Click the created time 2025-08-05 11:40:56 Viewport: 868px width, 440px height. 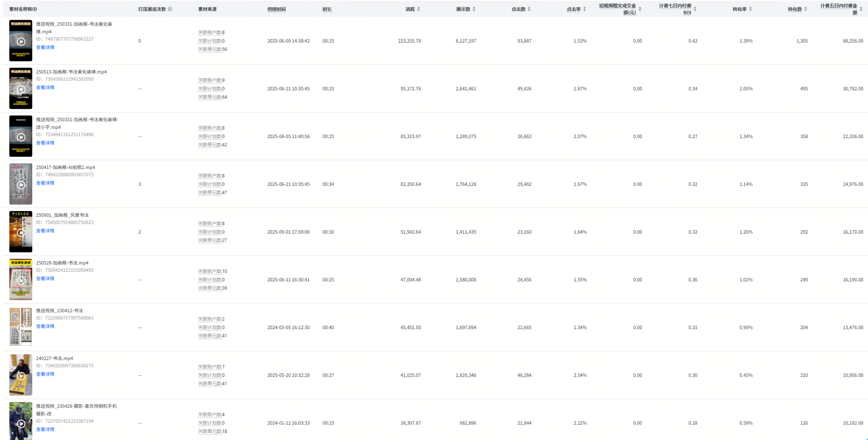[x=288, y=136]
